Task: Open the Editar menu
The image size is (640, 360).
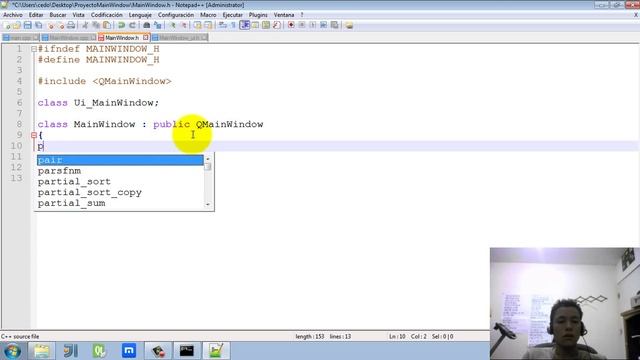Action: point(36,15)
